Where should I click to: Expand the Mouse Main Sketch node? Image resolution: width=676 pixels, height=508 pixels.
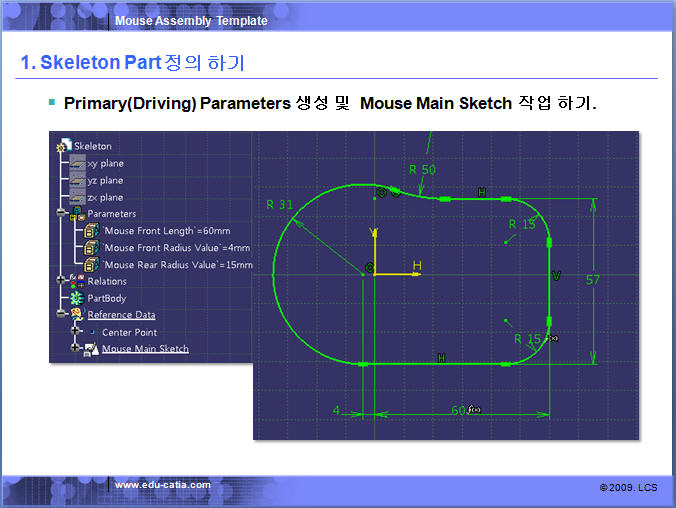tap(75, 349)
